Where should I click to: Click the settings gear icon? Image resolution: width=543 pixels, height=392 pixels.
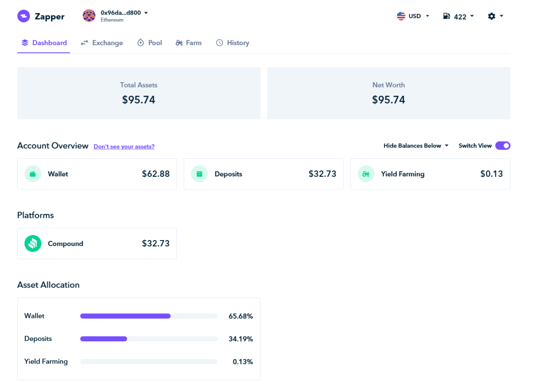[491, 16]
